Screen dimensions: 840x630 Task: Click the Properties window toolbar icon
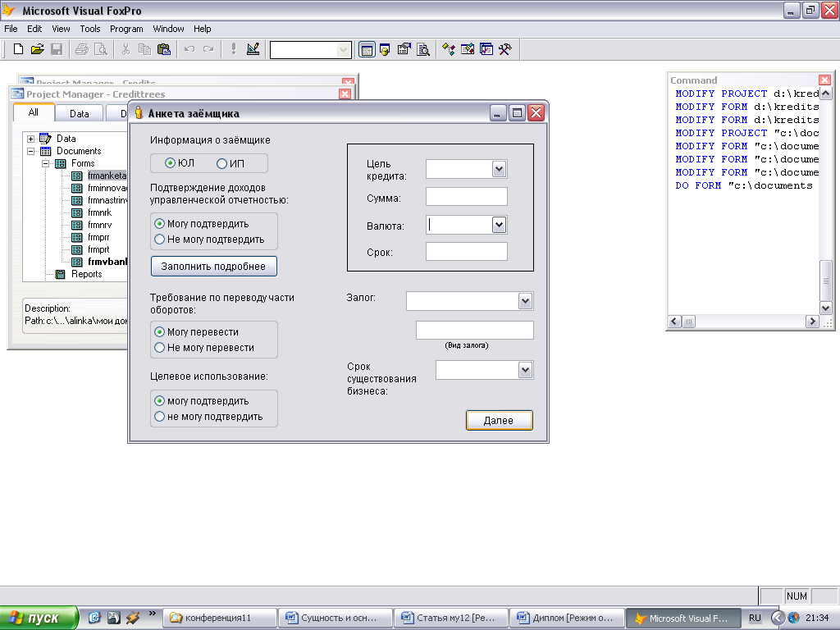[404, 50]
